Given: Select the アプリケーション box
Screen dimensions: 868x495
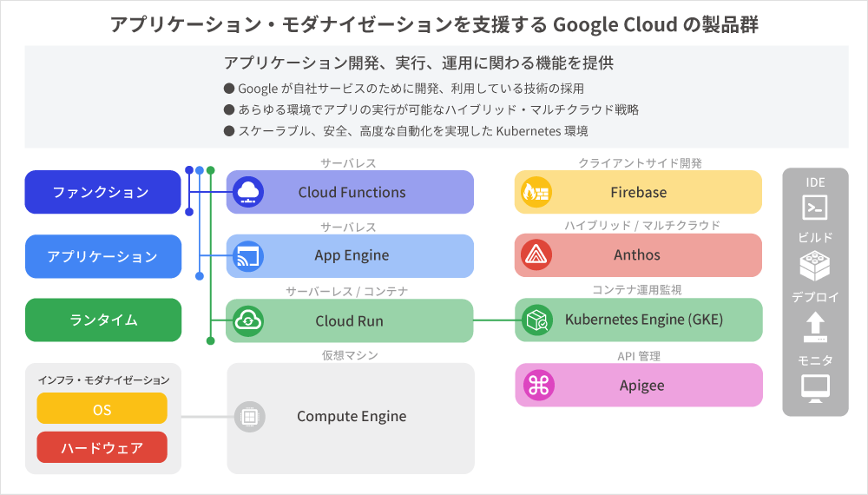Looking at the screenshot, I should (x=102, y=256).
